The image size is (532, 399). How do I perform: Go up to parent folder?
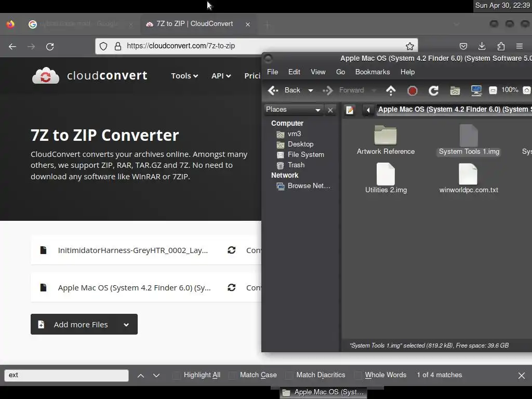click(391, 90)
